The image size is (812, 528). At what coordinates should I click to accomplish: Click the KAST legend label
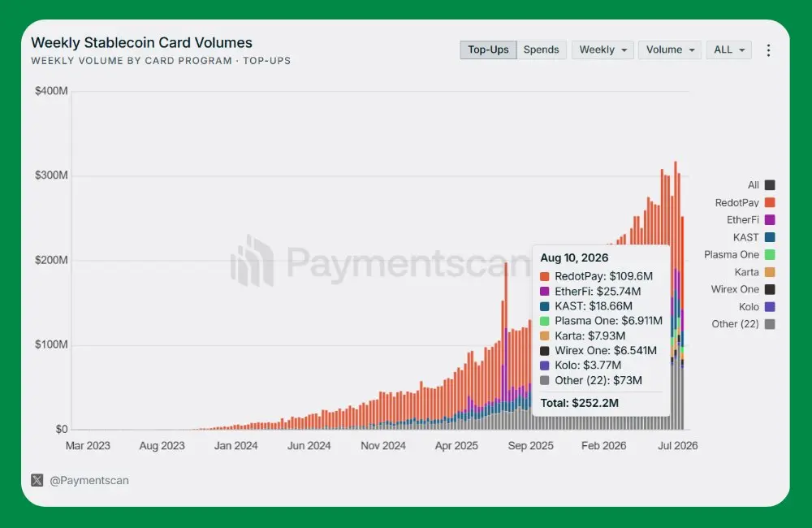(x=745, y=237)
